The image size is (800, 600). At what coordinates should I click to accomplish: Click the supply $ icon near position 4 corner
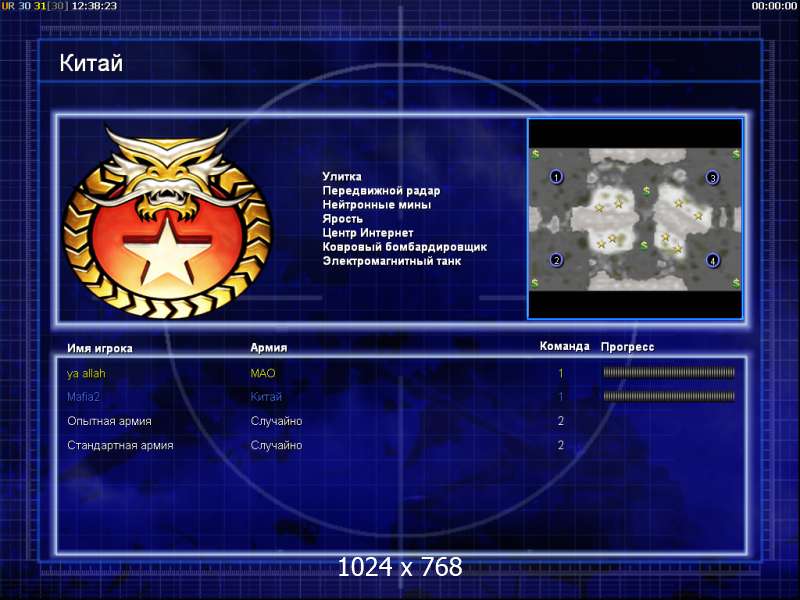coord(736,282)
